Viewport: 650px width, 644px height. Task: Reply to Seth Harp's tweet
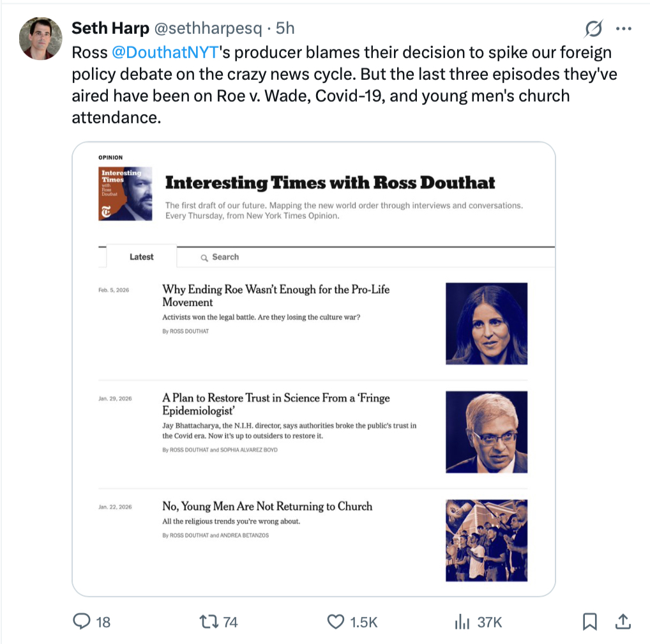(x=82, y=621)
